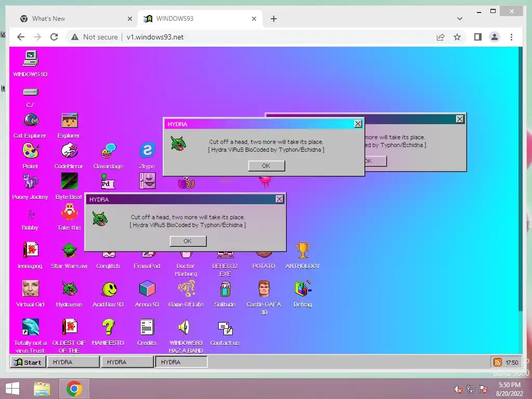Viewport: 532px width, 399px height.
Task: Run the Hydra.exe desktop icon
Action: tap(69, 289)
